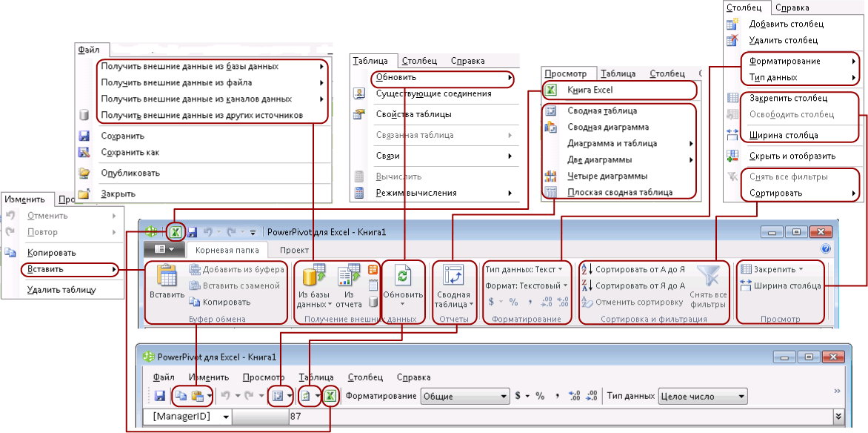Click Сортировать от Я до А in ribbon

(x=632, y=285)
